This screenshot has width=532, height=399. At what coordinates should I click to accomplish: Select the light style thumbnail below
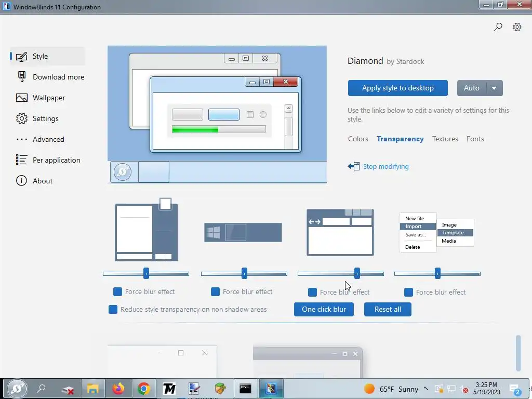pos(162,362)
